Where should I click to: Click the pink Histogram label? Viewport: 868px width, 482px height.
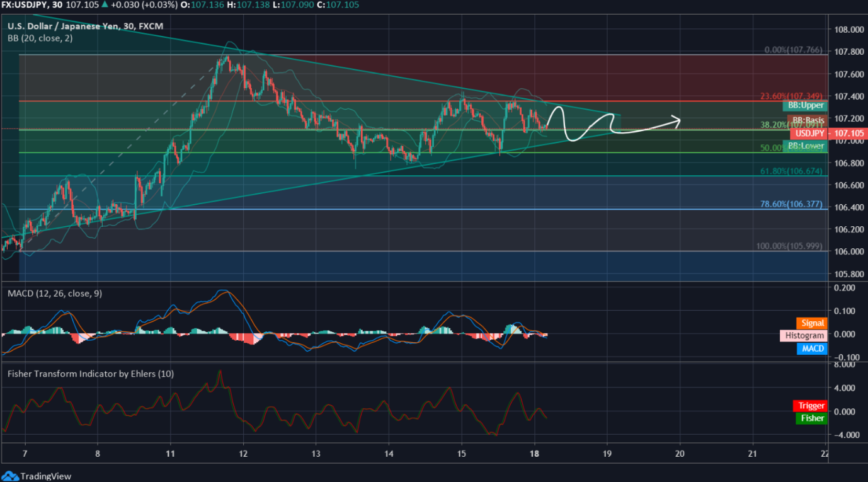[802, 336]
